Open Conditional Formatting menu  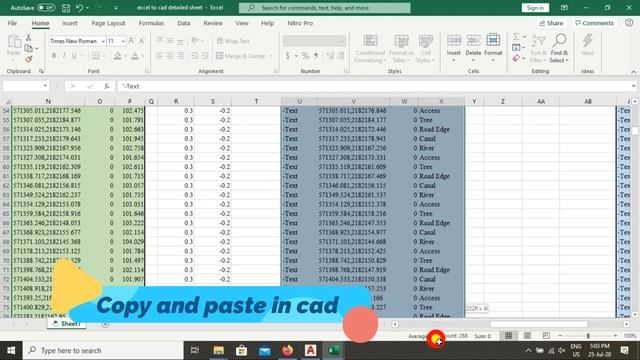[x=370, y=49]
